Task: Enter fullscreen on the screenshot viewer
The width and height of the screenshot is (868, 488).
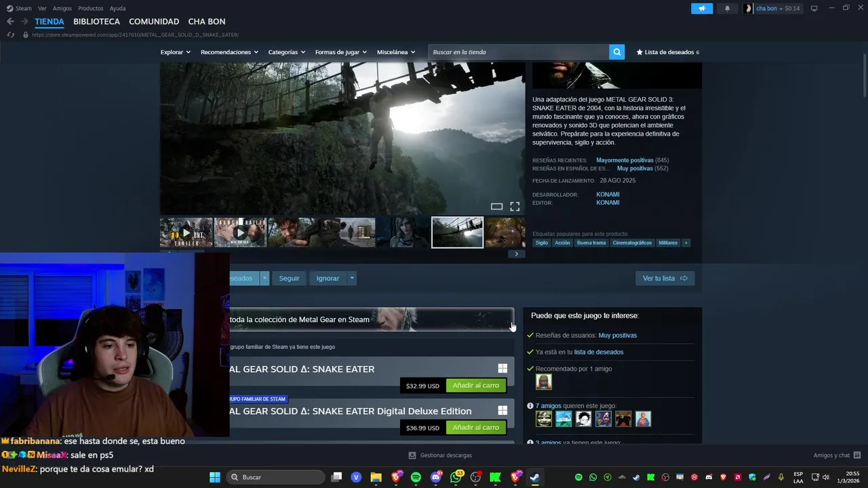Action: [515, 206]
